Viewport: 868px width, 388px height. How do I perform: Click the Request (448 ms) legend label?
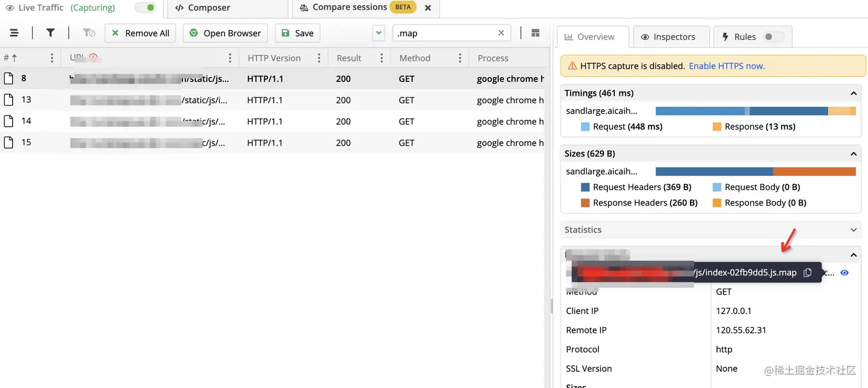point(627,127)
